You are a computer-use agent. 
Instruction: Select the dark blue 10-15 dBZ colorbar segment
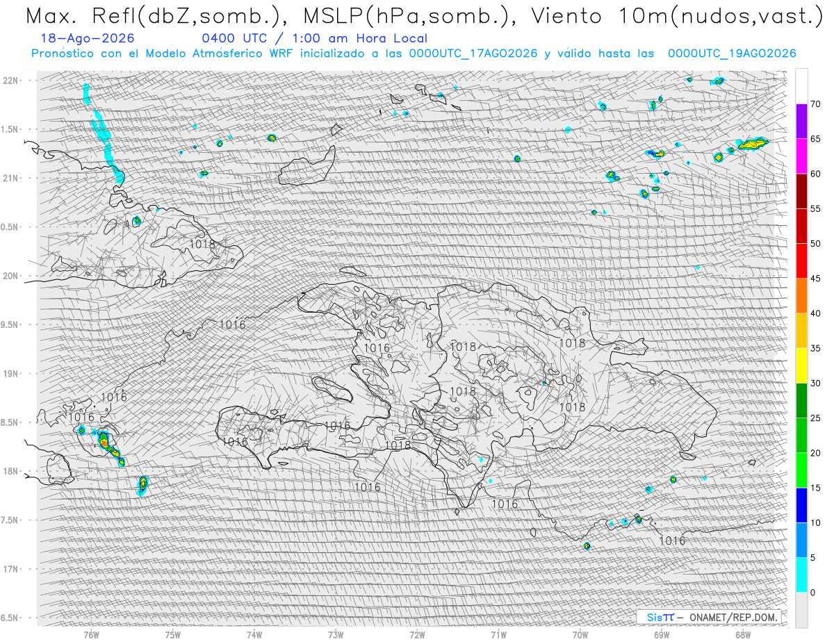(x=801, y=505)
